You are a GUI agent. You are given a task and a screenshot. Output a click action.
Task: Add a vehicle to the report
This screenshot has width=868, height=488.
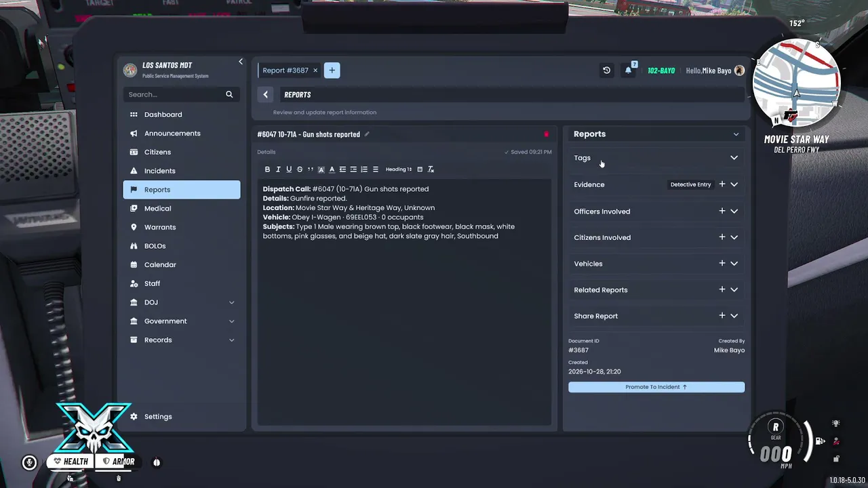tap(722, 264)
